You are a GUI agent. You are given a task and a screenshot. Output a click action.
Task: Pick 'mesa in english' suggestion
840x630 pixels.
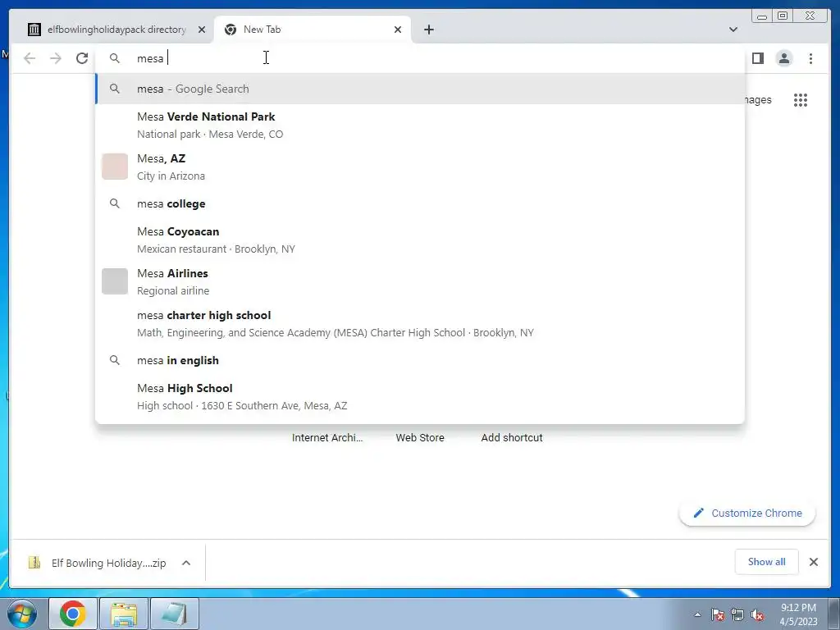click(x=419, y=360)
